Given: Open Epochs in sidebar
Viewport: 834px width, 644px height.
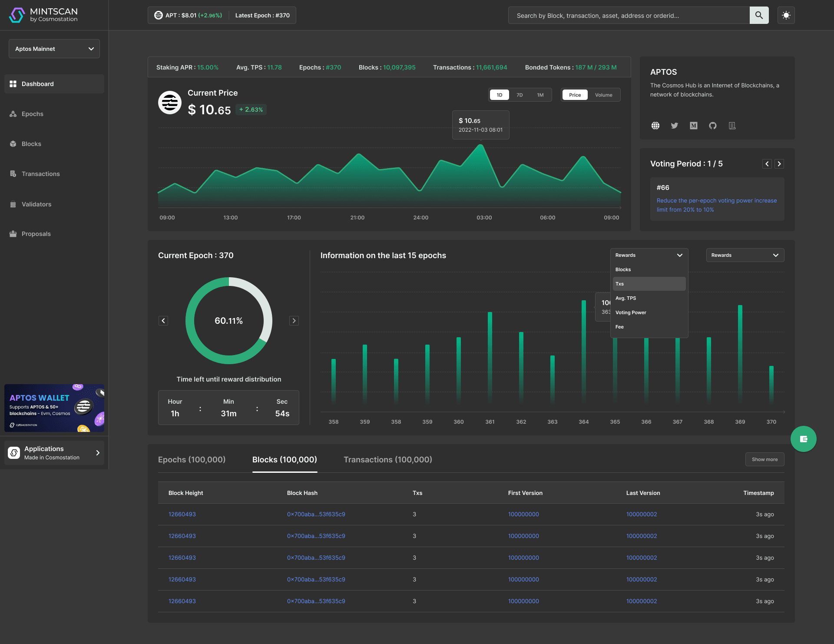Looking at the screenshot, I should (x=54, y=114).
